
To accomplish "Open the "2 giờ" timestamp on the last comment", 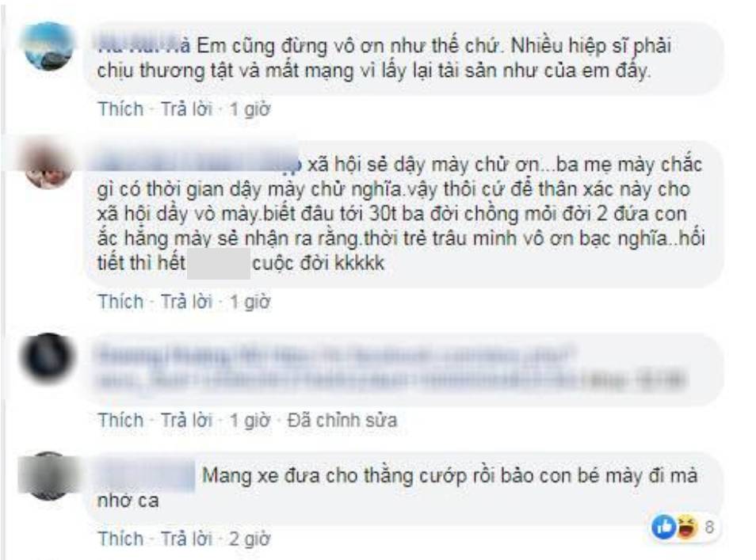I will coord(250,539).
